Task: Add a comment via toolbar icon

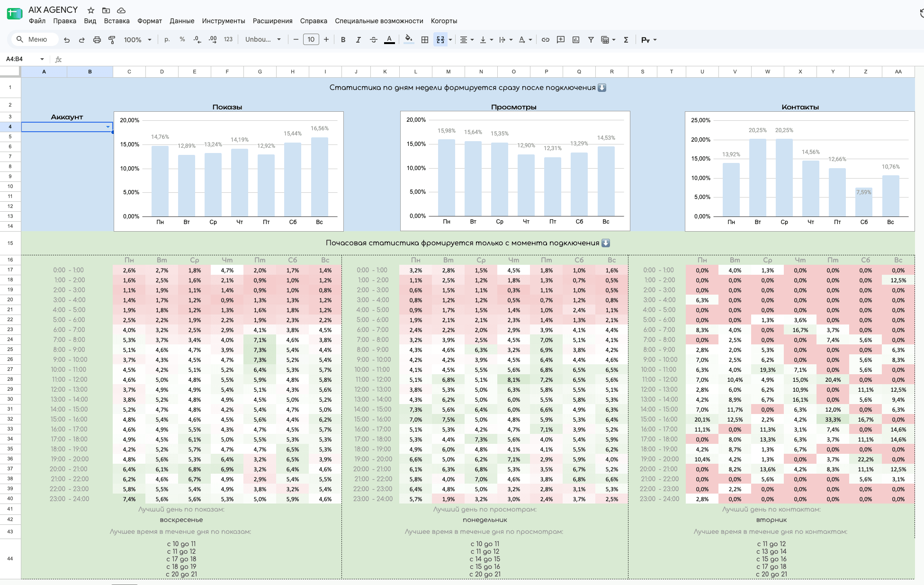Action: point(561,40)
